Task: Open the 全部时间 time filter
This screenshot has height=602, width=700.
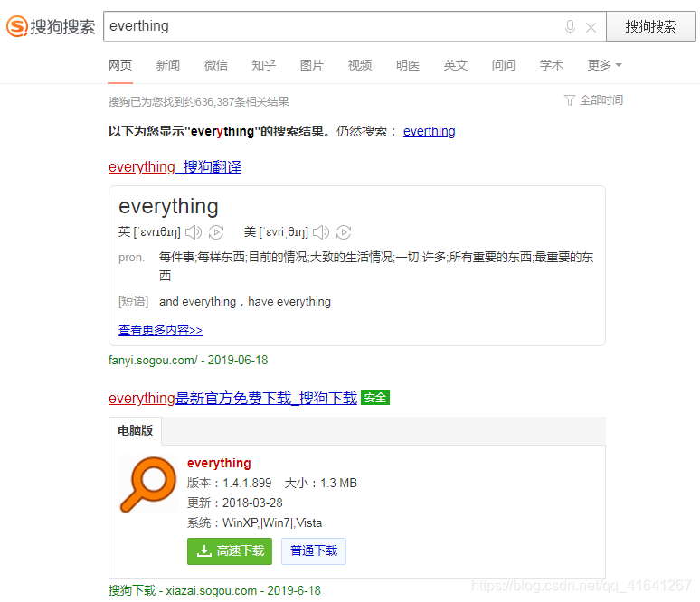Action: point(594,100)
